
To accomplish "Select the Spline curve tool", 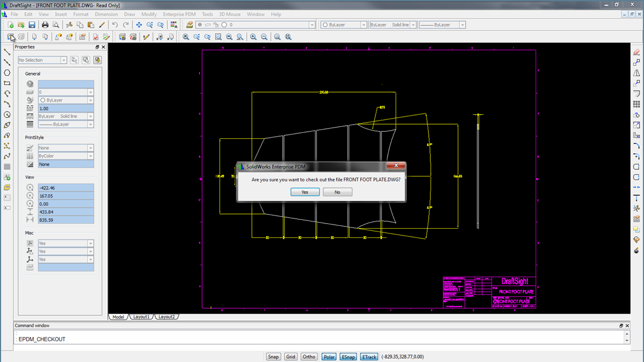I will point(7,156).
